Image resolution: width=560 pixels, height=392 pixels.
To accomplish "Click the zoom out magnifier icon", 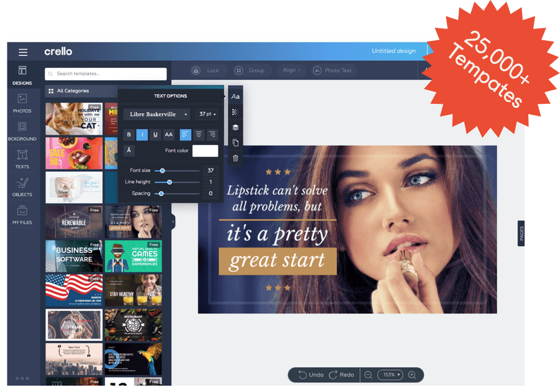I will (368, 375).
